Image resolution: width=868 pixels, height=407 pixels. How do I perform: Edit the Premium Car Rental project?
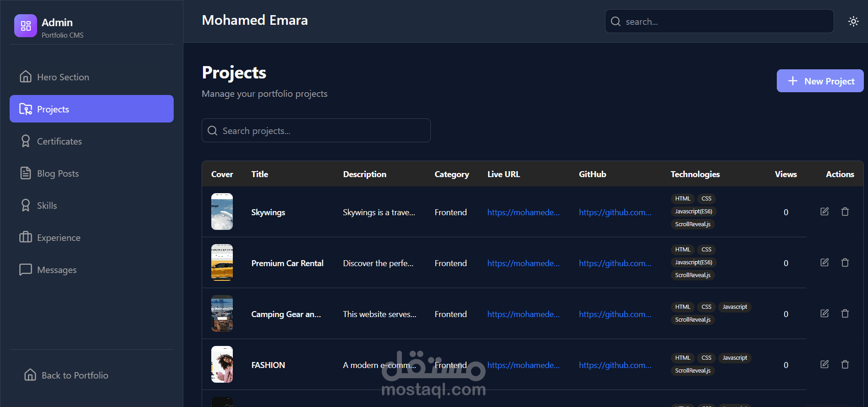click(x=824, y=262)
